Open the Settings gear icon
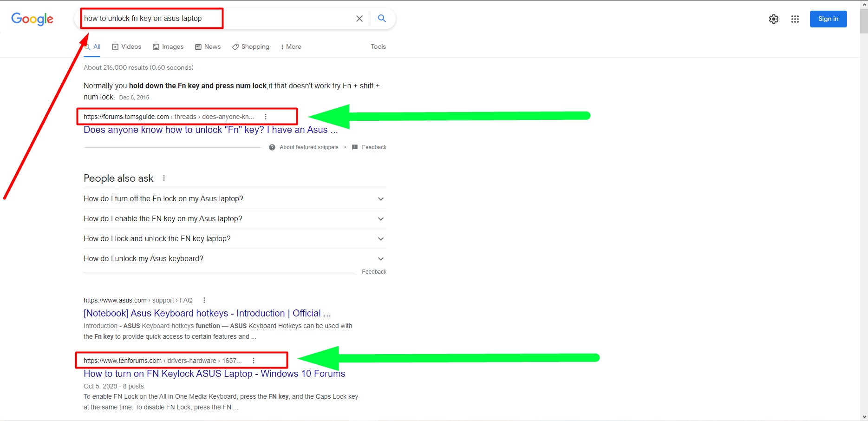Screen dimensions: 868x421 pos(773,19)
